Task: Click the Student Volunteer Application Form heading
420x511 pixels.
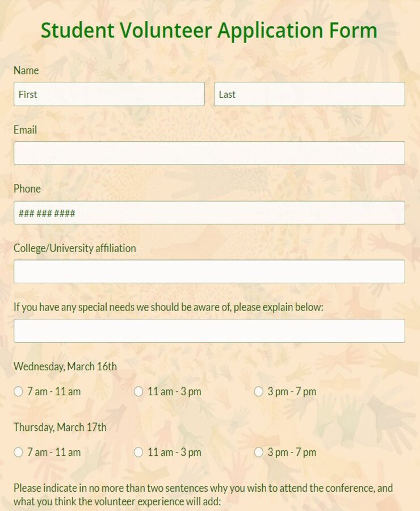Action: pyautogui.click(x=209, y=31)
